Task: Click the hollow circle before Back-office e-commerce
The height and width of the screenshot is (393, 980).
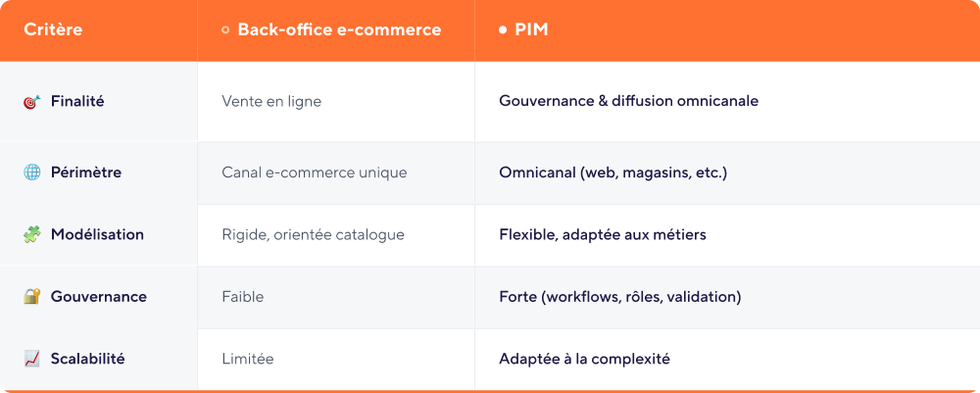Action: (225, 30)
